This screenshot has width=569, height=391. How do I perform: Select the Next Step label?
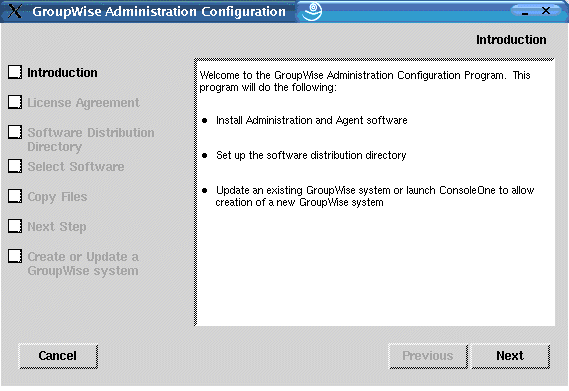(57, 227)
